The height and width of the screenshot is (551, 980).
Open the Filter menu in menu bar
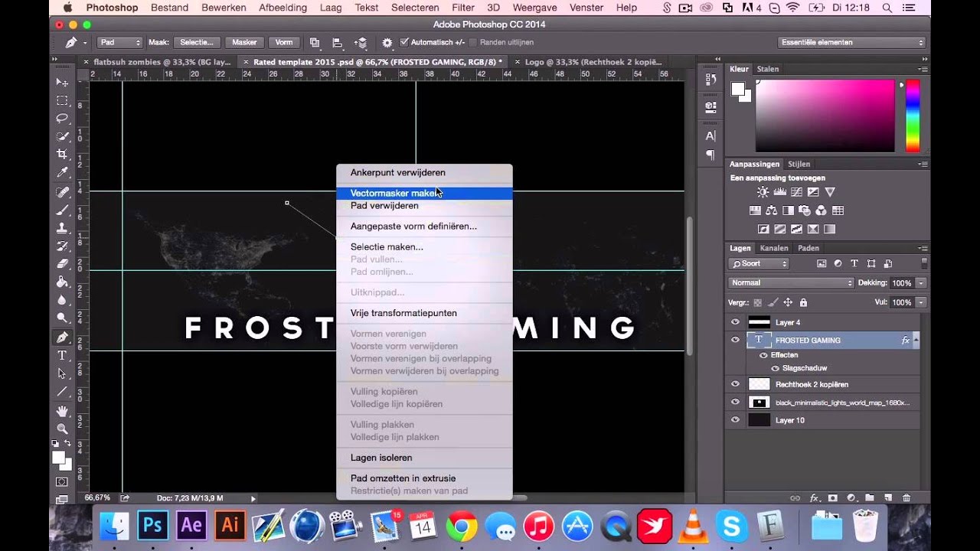click(x=463, y=8)
